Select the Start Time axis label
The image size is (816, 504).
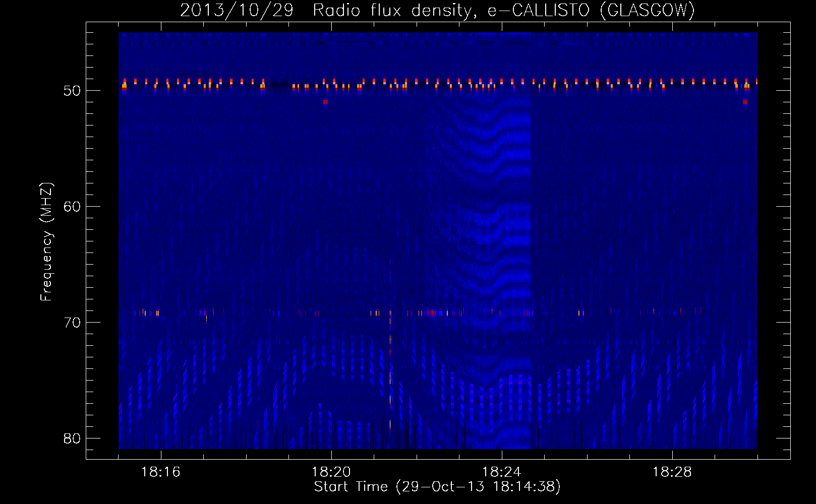click(437, 487)
